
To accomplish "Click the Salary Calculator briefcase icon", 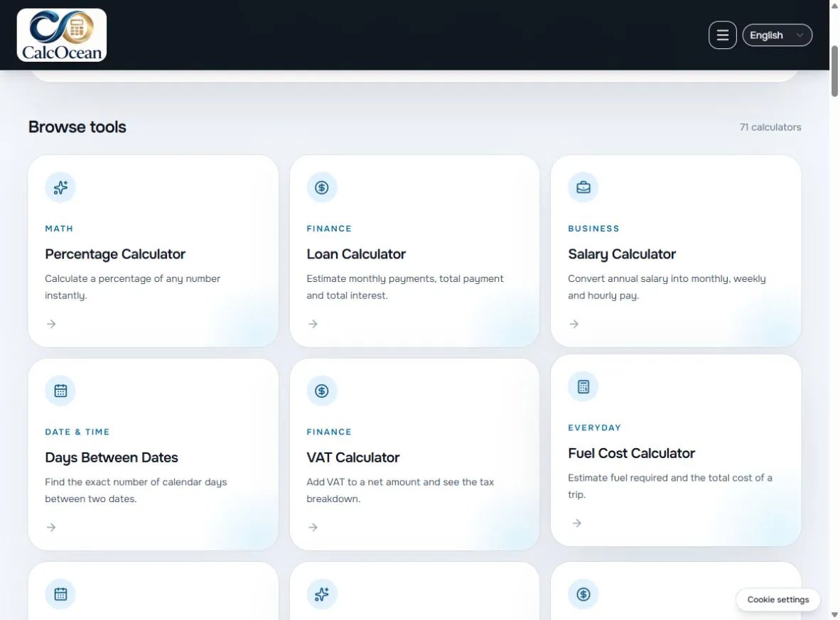I will click(x=583, y=187).
